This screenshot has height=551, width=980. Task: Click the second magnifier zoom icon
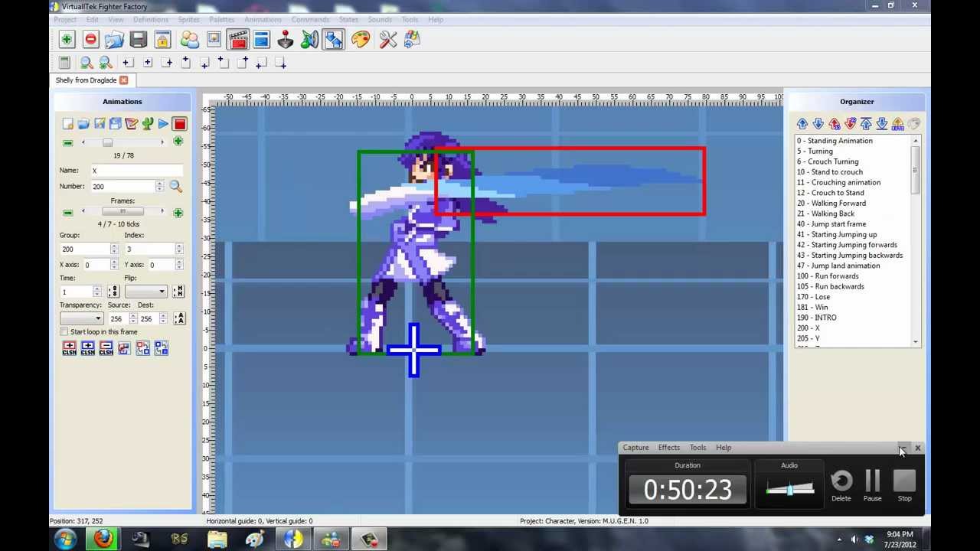(106, 63)
